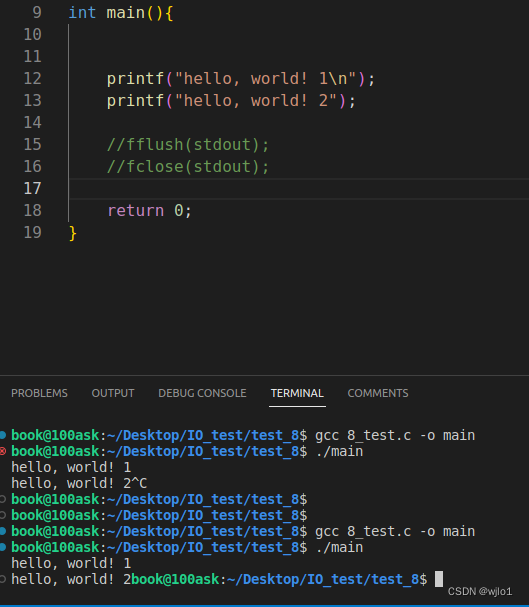Screen dimensions: 529x607
Task: Click the printf "hello, world! 2" statement
Action: (231, 101)
